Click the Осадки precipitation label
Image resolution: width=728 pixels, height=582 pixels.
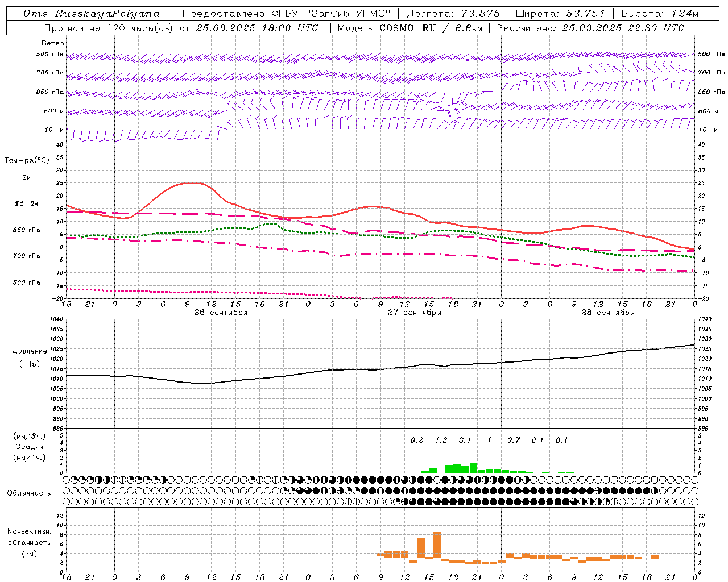[x=30, y=447]
